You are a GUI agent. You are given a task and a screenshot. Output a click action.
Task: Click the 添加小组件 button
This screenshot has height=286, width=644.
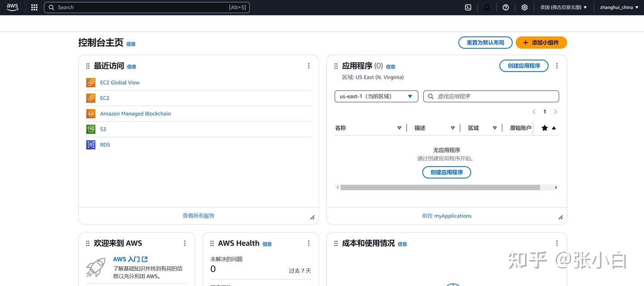tap(541, 43)
